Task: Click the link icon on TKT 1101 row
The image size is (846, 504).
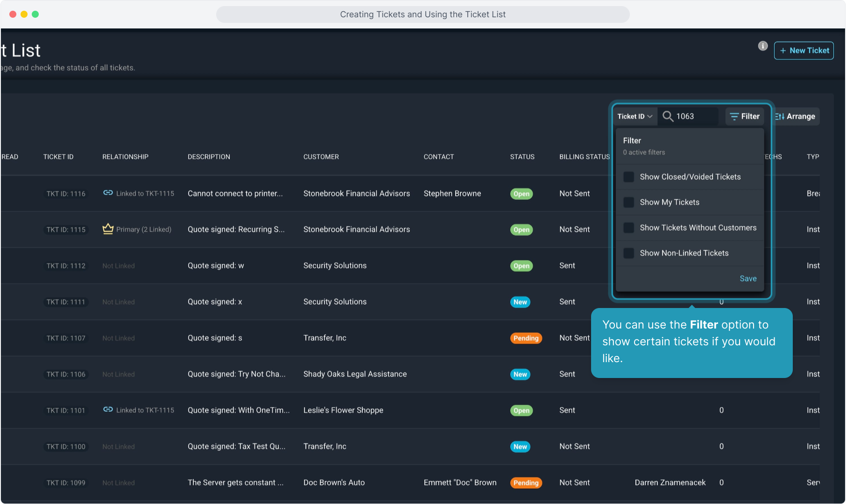Action: [108, 409]
